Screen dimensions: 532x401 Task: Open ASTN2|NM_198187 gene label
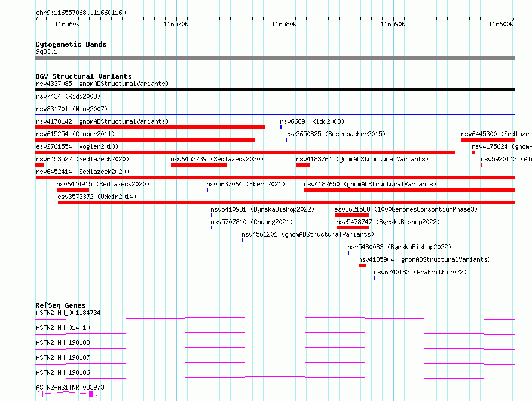pyautogui.click(x=63, y=357)
